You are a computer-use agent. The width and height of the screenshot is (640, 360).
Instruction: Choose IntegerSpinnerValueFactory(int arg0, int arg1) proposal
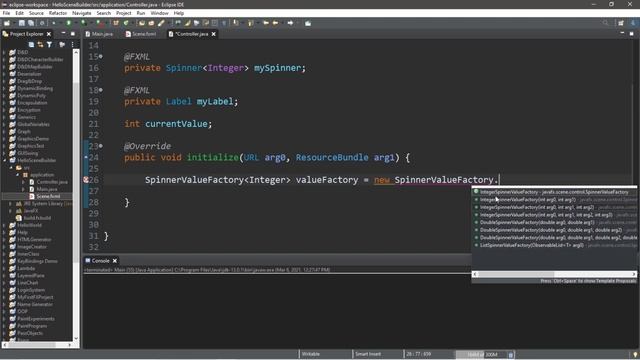coord(554,200)
